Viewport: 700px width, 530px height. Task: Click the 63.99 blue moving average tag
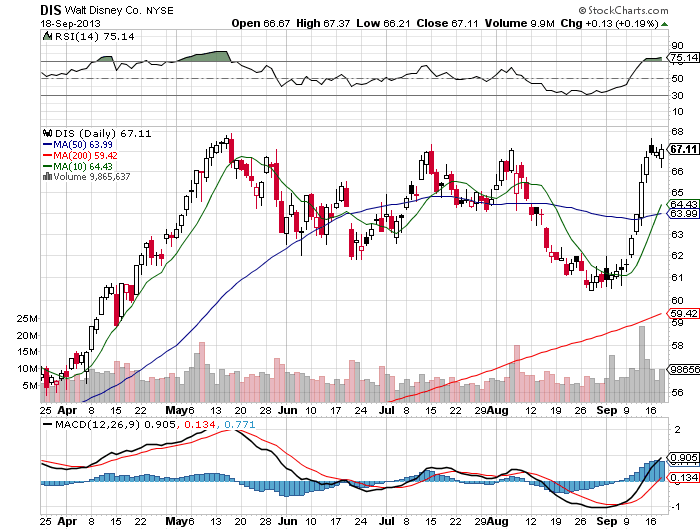tap(683, 213)
